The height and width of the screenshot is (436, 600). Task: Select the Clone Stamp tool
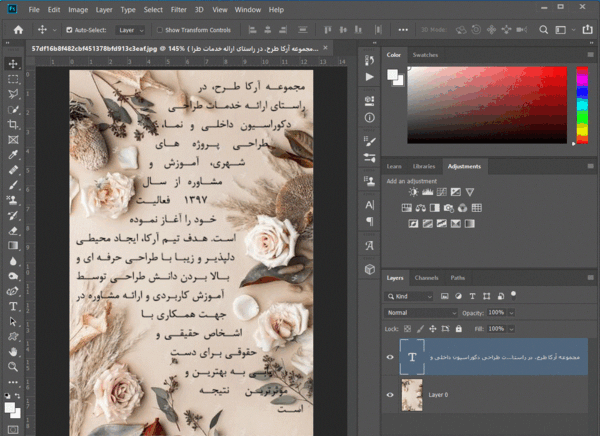pos(13,200)
